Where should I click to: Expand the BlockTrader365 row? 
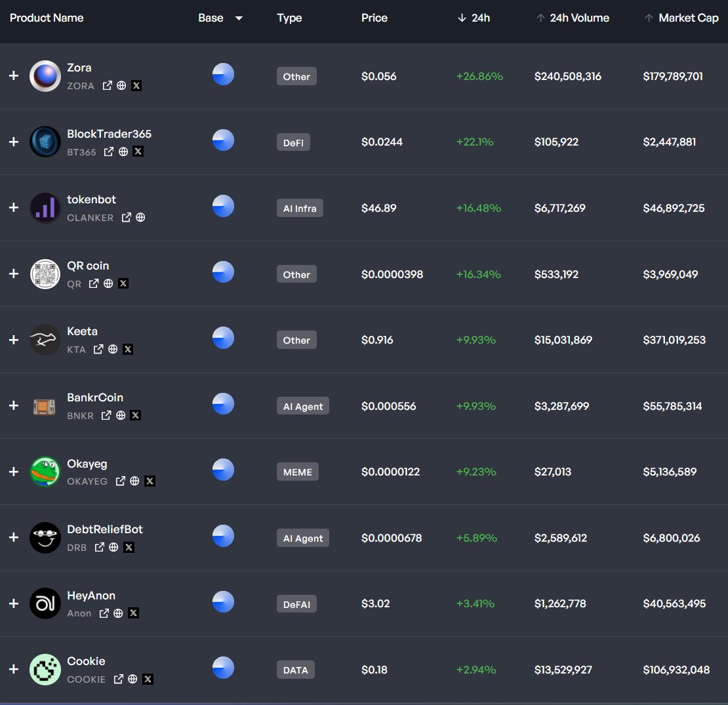coord(14,142)
